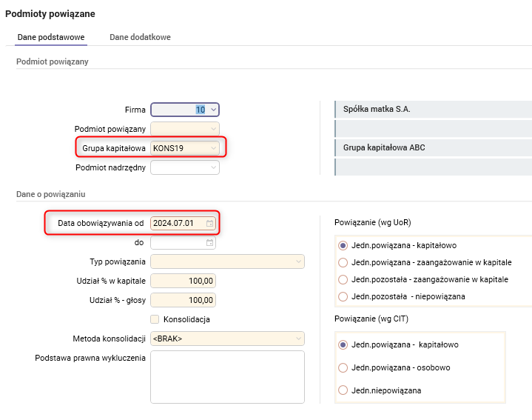The image size is (532, 420).
Task: Focus the Udział % - głosy field
Action: click(x=183, y=300)
